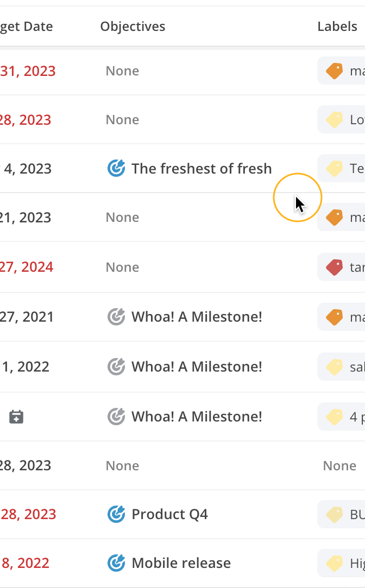Click the objective icon beside Mobile release
The image size is (365, 588).
coord(116,563)
